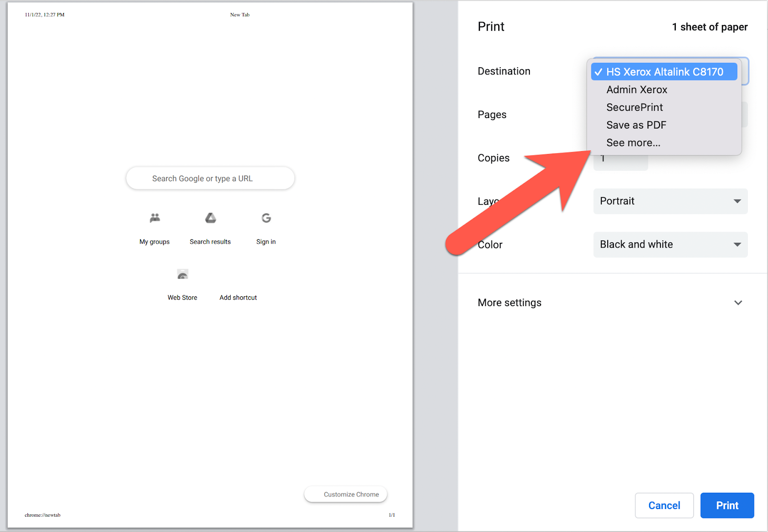Click the My groups shortcut icon in preview
The height and width of the screenshot is (532, 768).
point(155,218)
